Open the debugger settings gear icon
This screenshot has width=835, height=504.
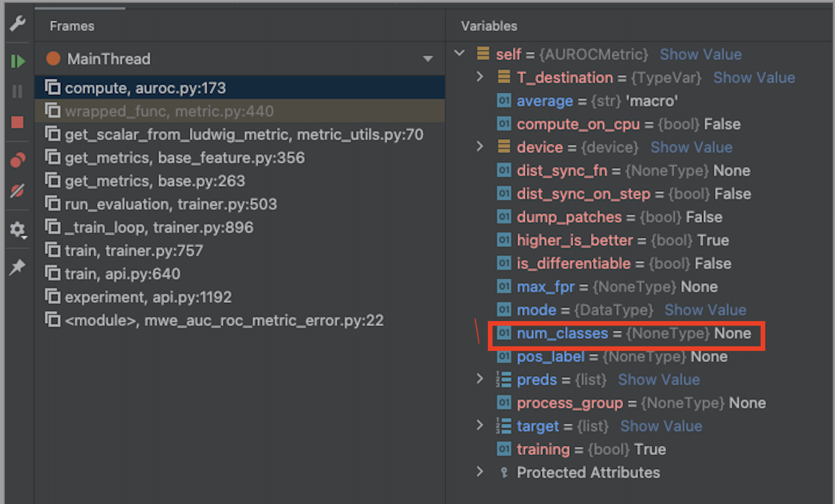tap(17, 228)
